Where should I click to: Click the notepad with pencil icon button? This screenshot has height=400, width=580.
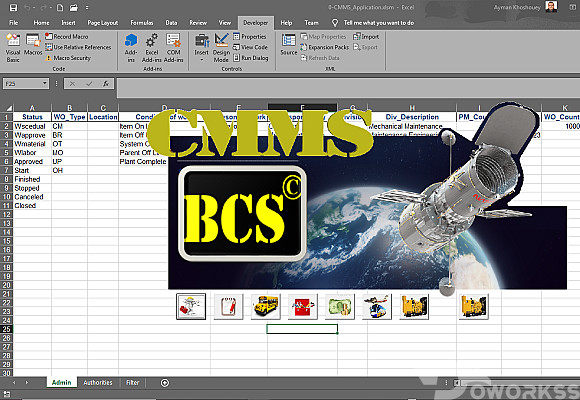tap(228, 306)
